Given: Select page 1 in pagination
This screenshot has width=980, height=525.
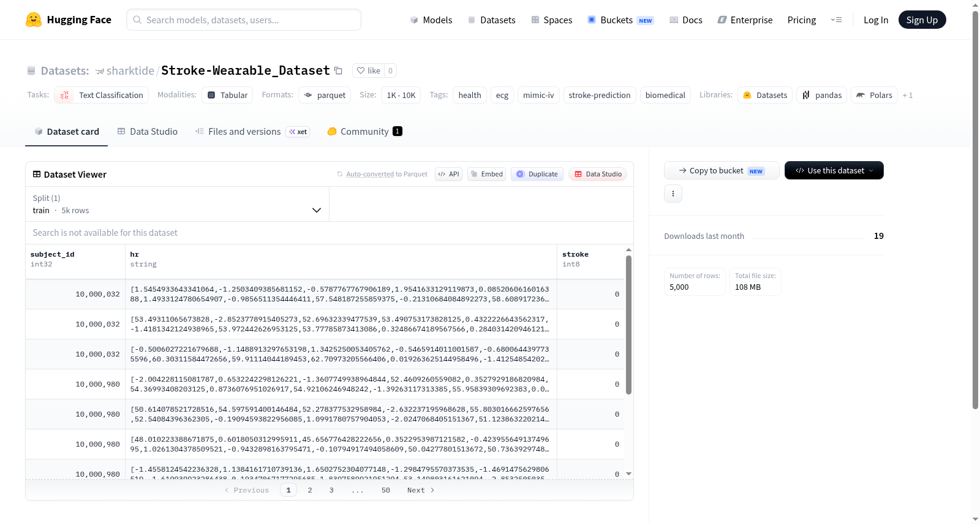Looking at the screenshot, I should point(288,490).
